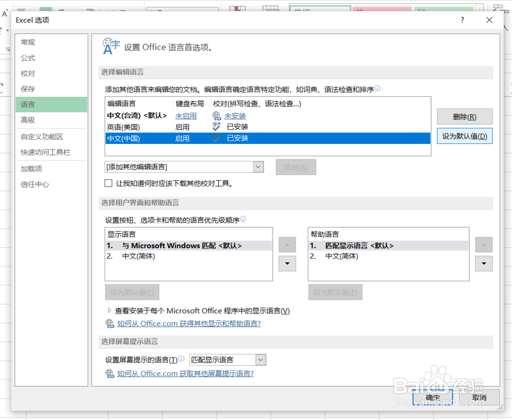Click proofing checkmark icon in 英语(美国) row
The height and width of the screenshot is (420, 512).
click(216, 127)
